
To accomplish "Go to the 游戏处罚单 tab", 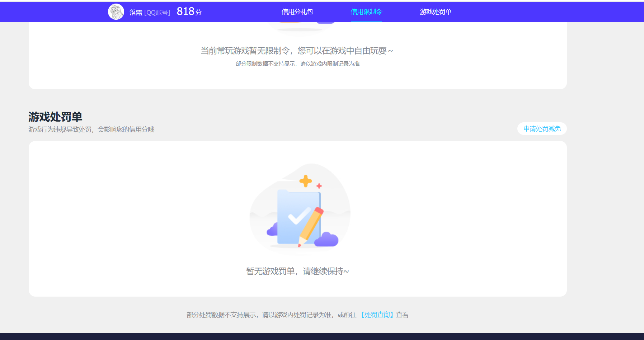I will click(x=436, y=12).
